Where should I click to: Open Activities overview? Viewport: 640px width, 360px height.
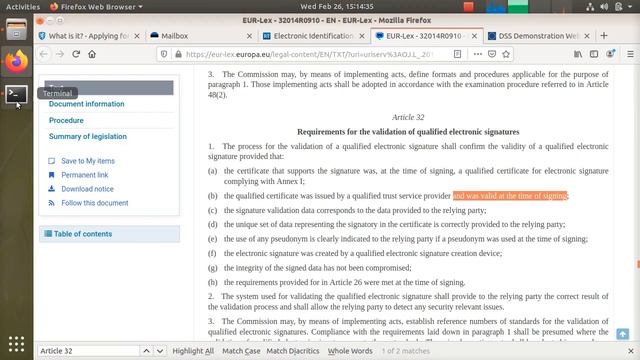[23, 7]
